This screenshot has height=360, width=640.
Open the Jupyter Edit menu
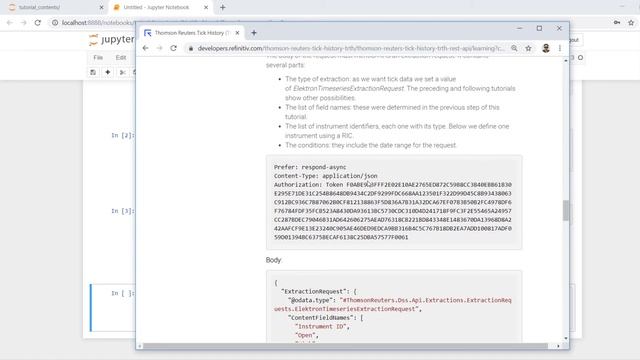(x=121, y=58)
